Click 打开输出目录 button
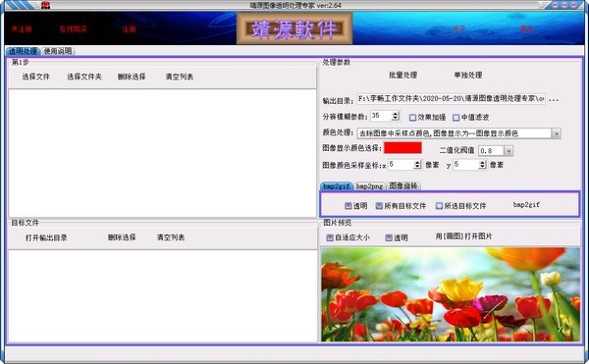Viewport: 589px width, 364px height. 46,237
